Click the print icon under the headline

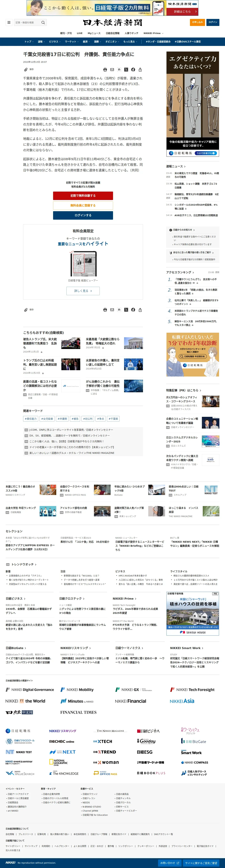point(105,69)
